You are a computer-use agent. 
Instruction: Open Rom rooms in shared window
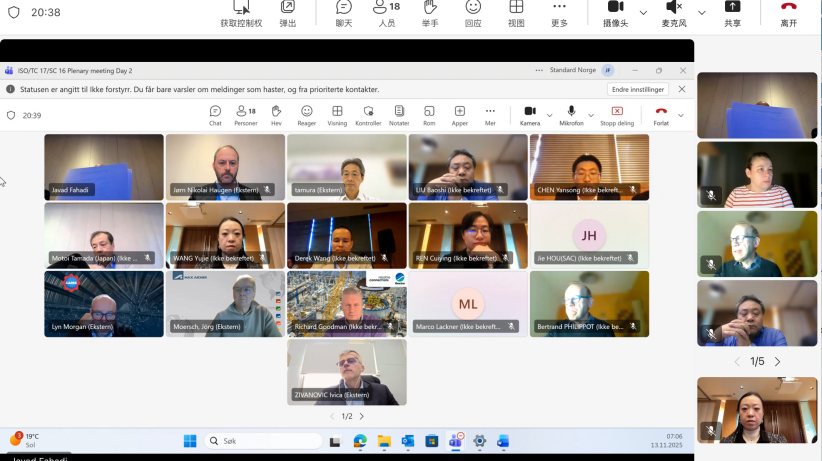click(429, 115)
